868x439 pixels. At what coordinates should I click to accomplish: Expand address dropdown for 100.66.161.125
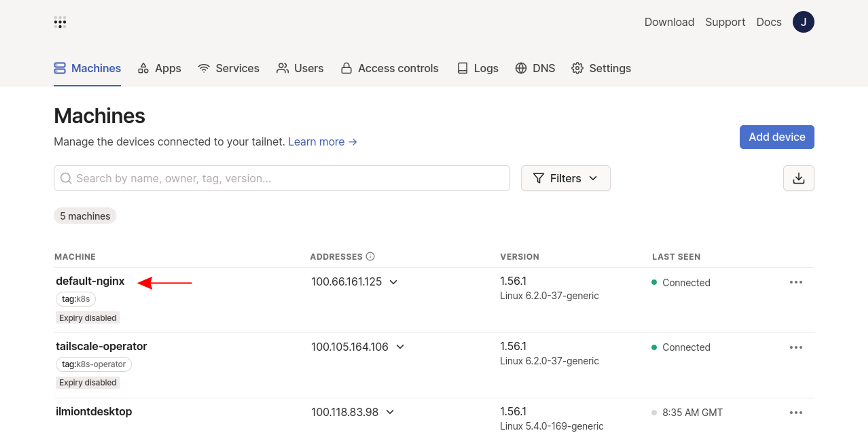click(x=393, y=282)
